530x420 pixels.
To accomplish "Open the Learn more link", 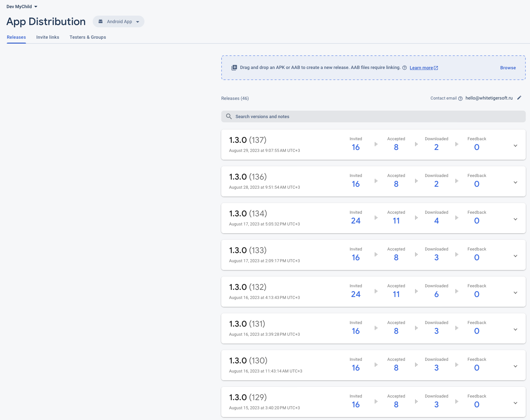I will [x=424, y=68].
